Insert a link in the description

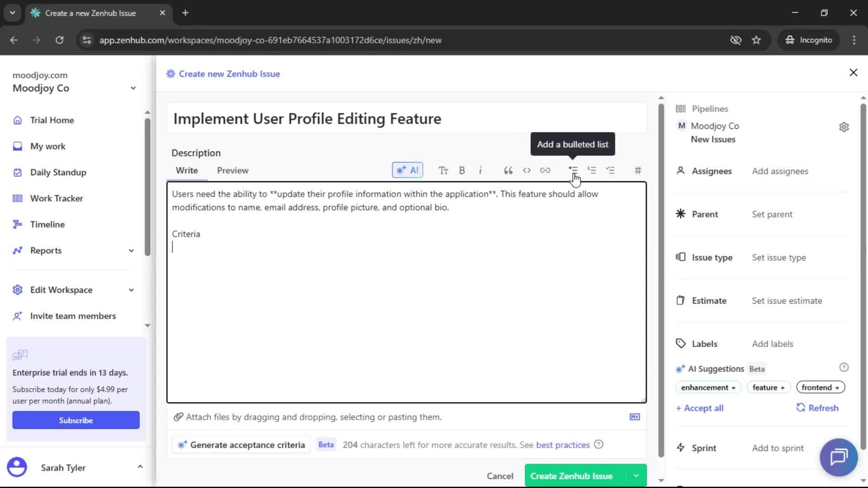point(546,170)
